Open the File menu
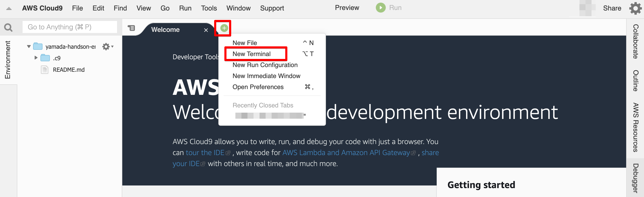Viewport: 644px width, 197px height. coord(77,8)
